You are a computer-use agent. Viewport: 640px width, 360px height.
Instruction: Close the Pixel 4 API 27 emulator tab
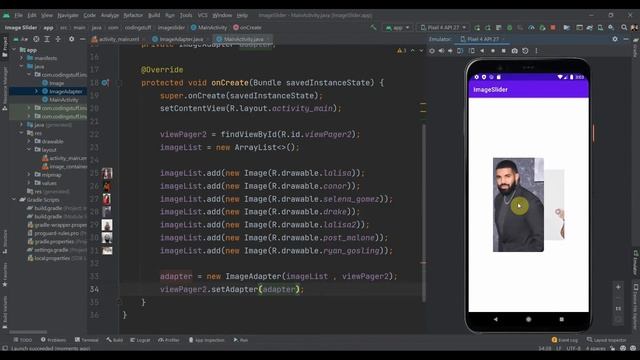503,39
